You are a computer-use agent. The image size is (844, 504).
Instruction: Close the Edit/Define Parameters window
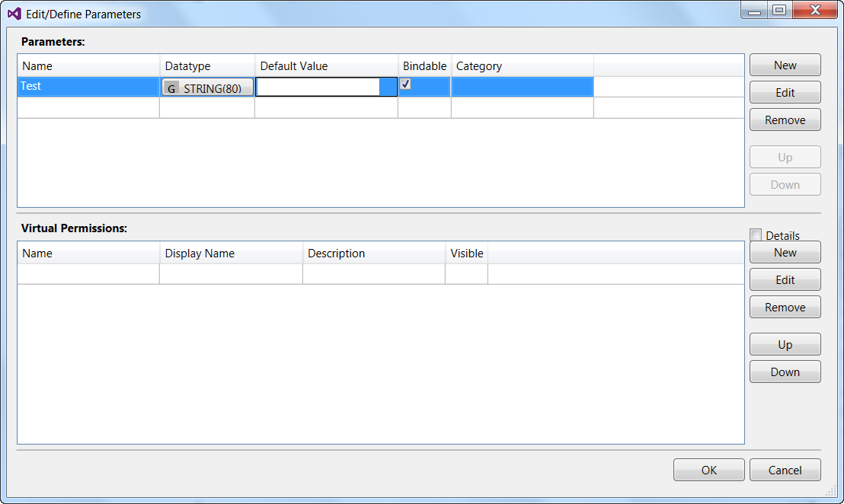point(815,10)
